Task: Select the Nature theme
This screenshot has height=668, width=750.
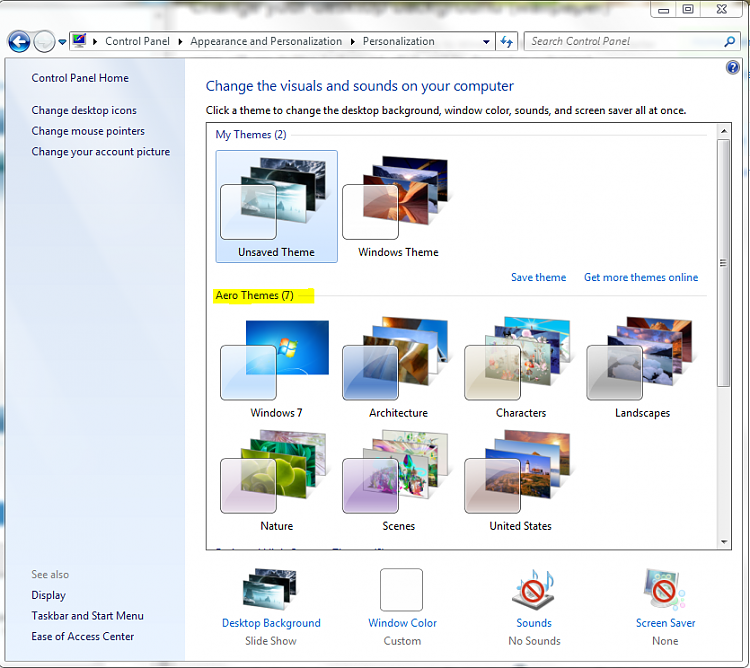Action: click(276, 480)
